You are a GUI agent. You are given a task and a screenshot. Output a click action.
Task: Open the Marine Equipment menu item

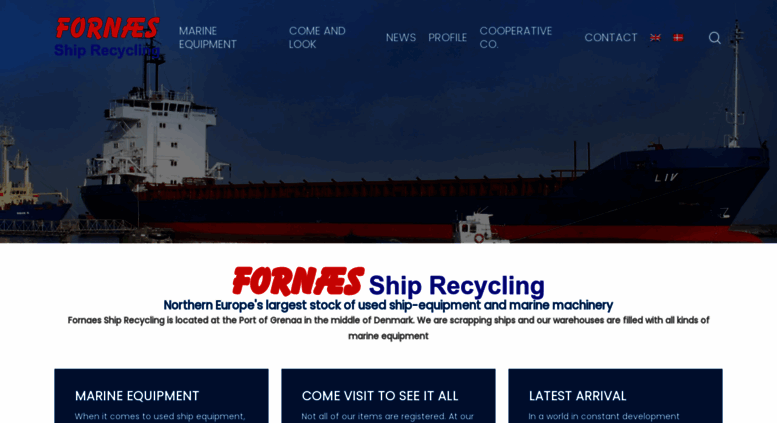click(208, 38)
